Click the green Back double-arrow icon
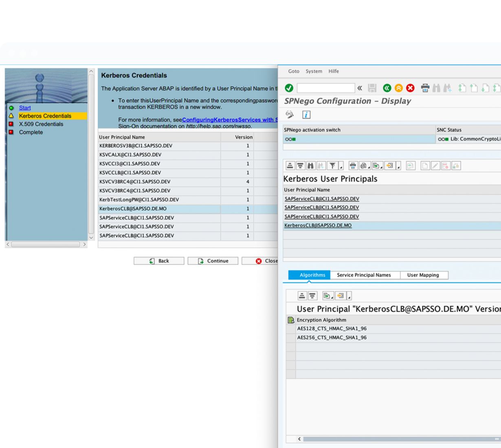The image size is (501, 448). (x=387, y=88)
